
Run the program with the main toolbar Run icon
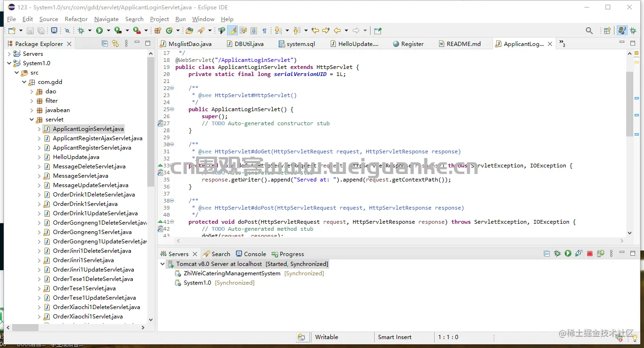(x=99, y=30)
